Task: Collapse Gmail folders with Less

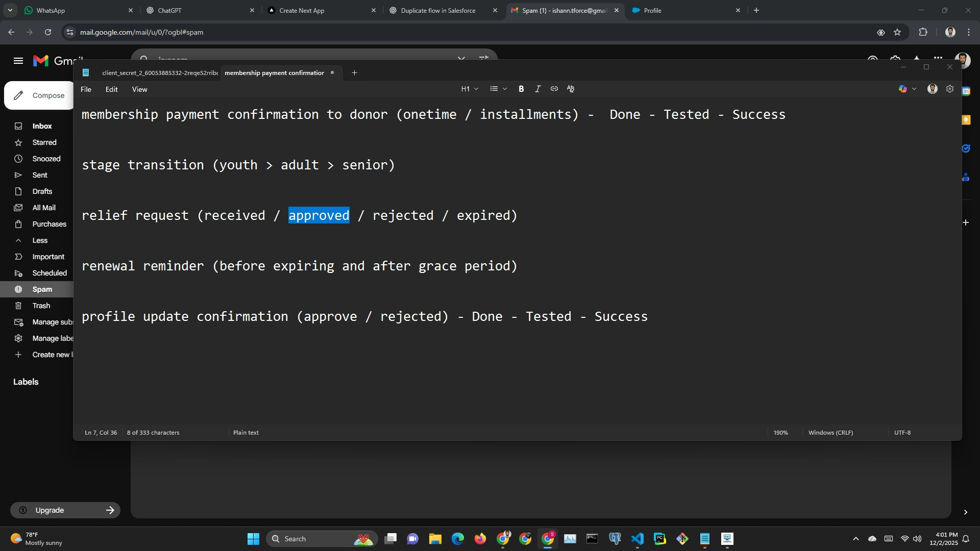Action: [40, 240]
